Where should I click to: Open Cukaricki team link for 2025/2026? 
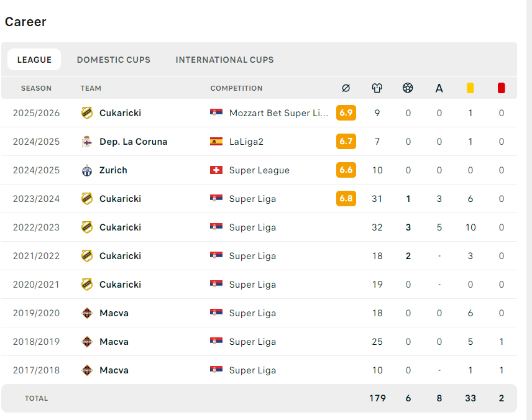(x=120, y=113)
